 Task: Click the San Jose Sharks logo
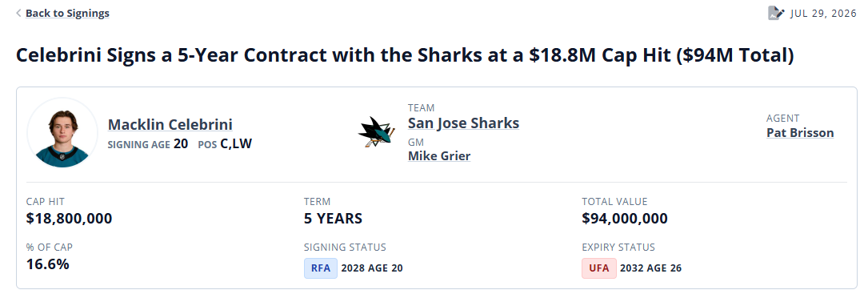click(x=377, y=131)
